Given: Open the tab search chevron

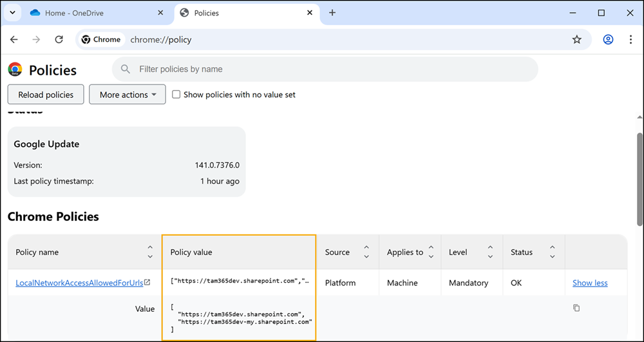Looking at the screenshot, I should pyautogui.click(x=12, y=13).
